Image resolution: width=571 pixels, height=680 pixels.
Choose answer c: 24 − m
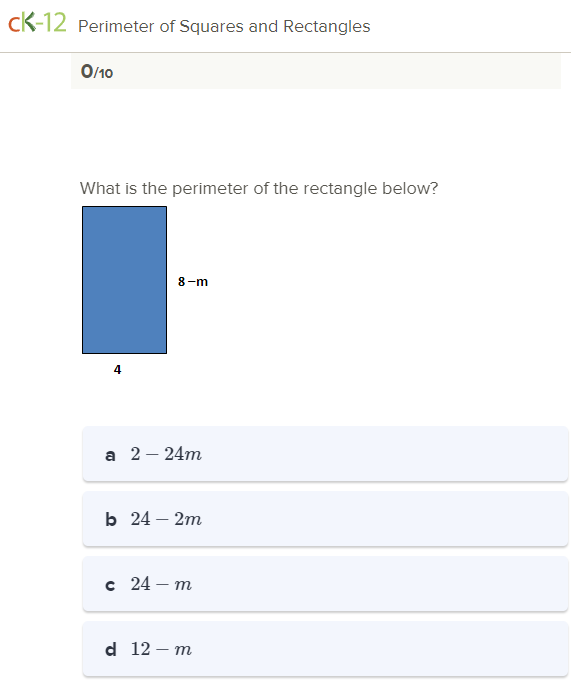325,584
